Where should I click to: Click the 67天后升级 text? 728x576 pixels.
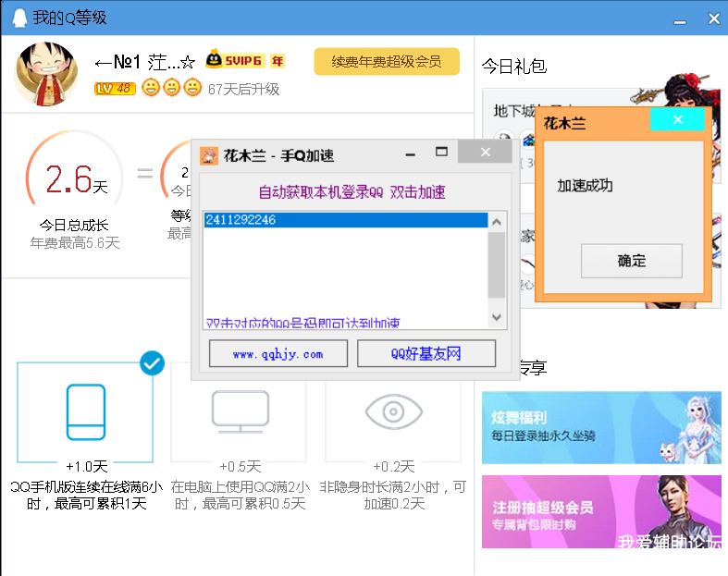[244, 89]
